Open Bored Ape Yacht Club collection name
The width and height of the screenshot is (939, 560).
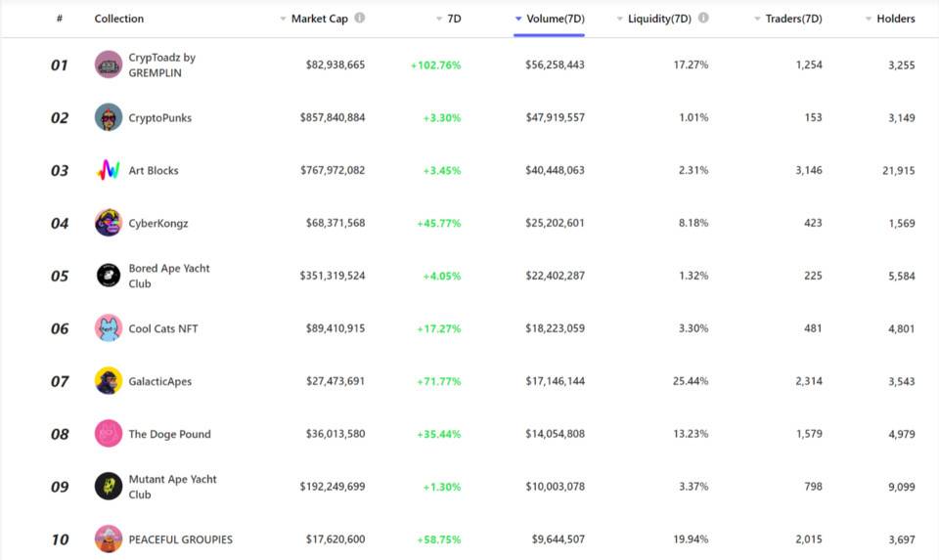point(169,276)
